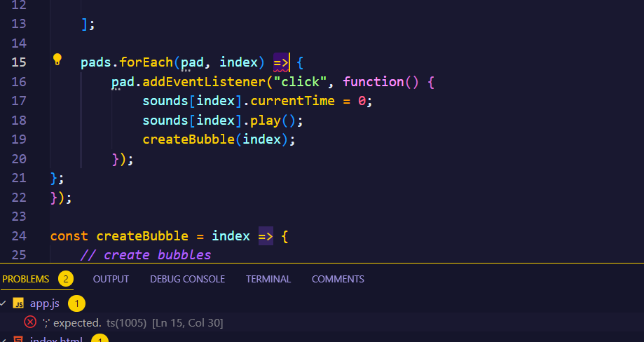The height and width of the screenshot is (342, 644).
Task: Click index.html entry in Problems panel
Action: (56, 340)
